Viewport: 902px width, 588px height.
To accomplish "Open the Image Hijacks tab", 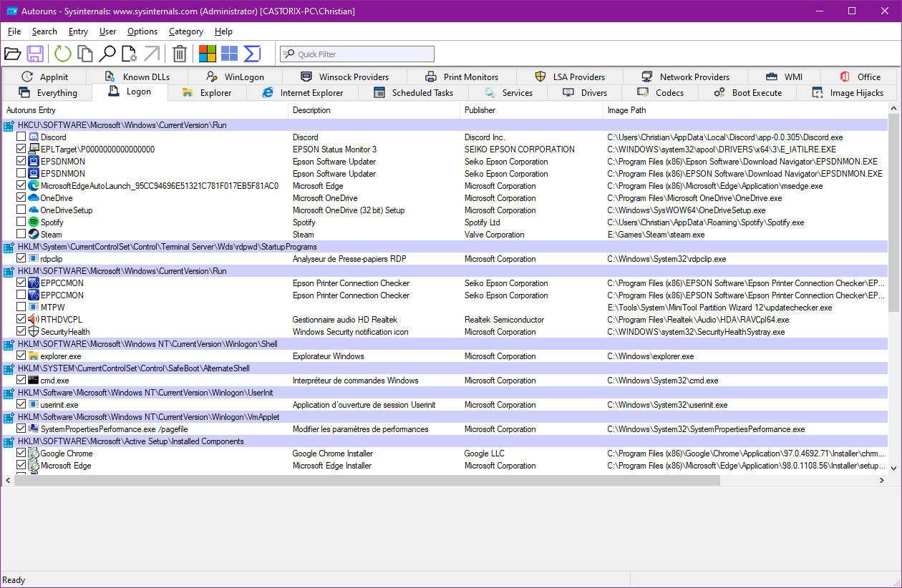I will click(x=848, y=93).
